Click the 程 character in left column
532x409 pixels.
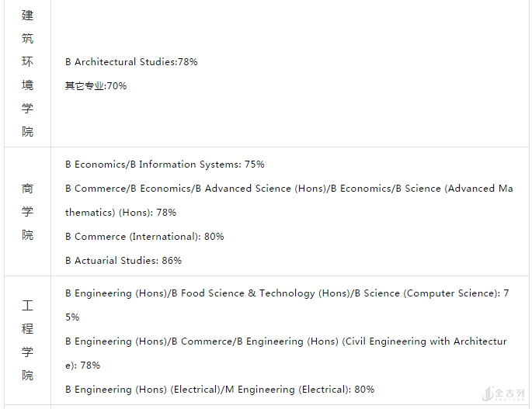pos(28,329)
